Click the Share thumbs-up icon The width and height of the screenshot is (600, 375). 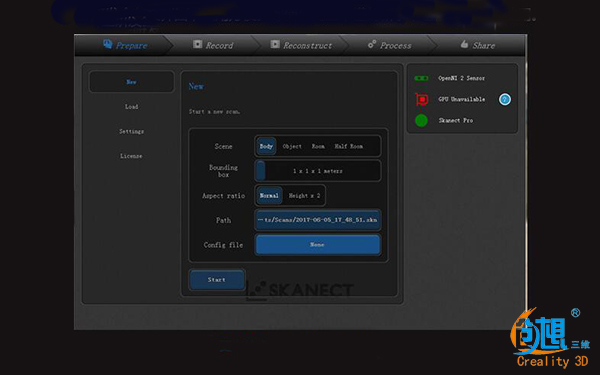coord(464,44)
